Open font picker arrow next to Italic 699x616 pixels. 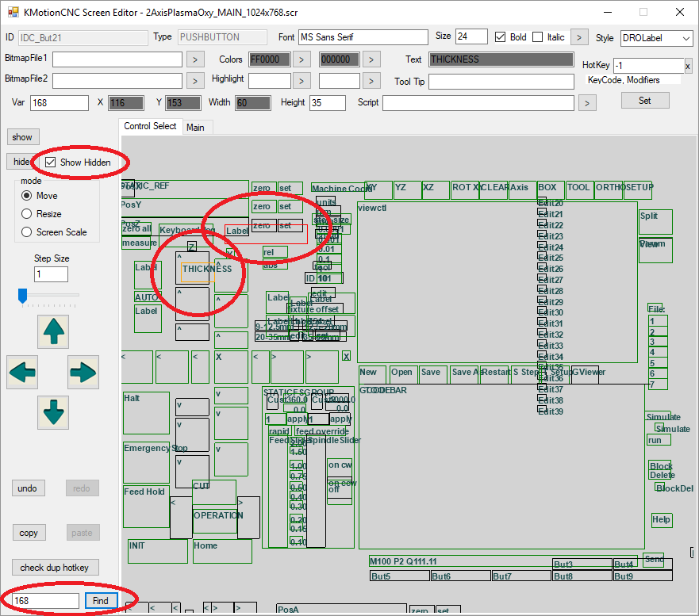(x=580, y=37)
